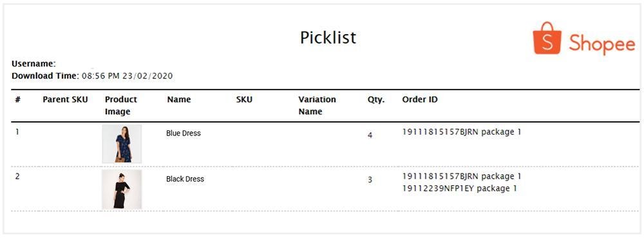
Task: Click the SKU column header
Action: pyautogui.click(x=244, y=99)
